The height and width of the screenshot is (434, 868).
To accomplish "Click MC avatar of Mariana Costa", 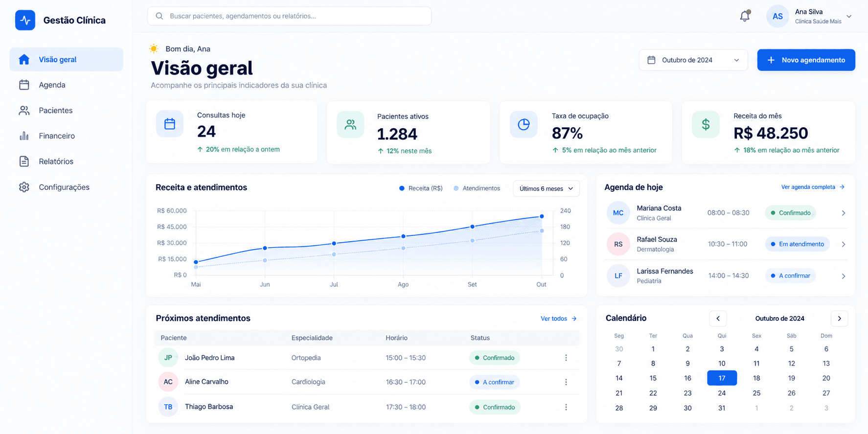I will (x=618, y=213).
